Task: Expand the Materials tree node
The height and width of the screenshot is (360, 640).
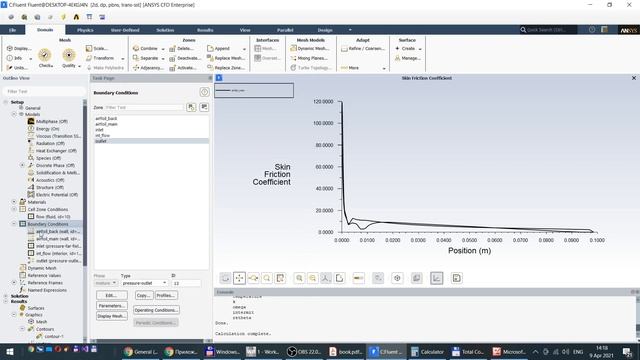Action: tap(14, 202)
